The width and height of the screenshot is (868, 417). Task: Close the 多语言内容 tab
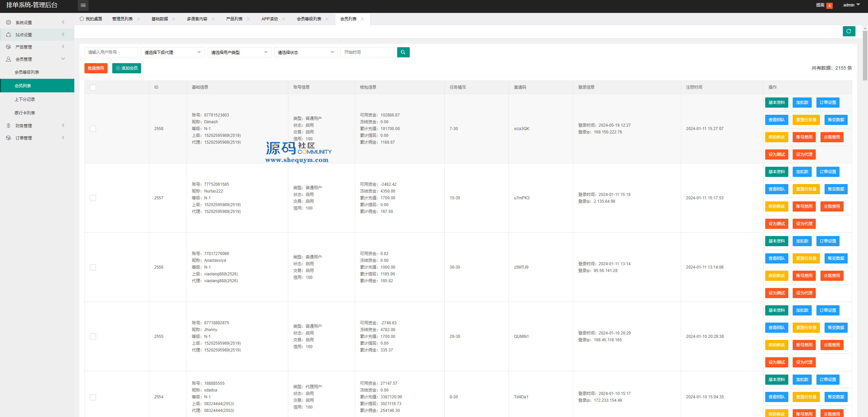point(213,19)
